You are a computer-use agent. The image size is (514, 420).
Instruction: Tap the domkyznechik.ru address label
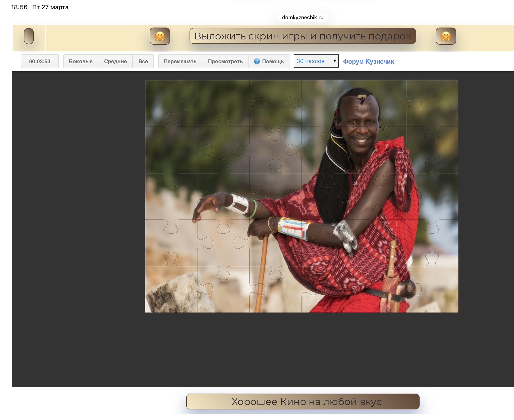[302, 17]
